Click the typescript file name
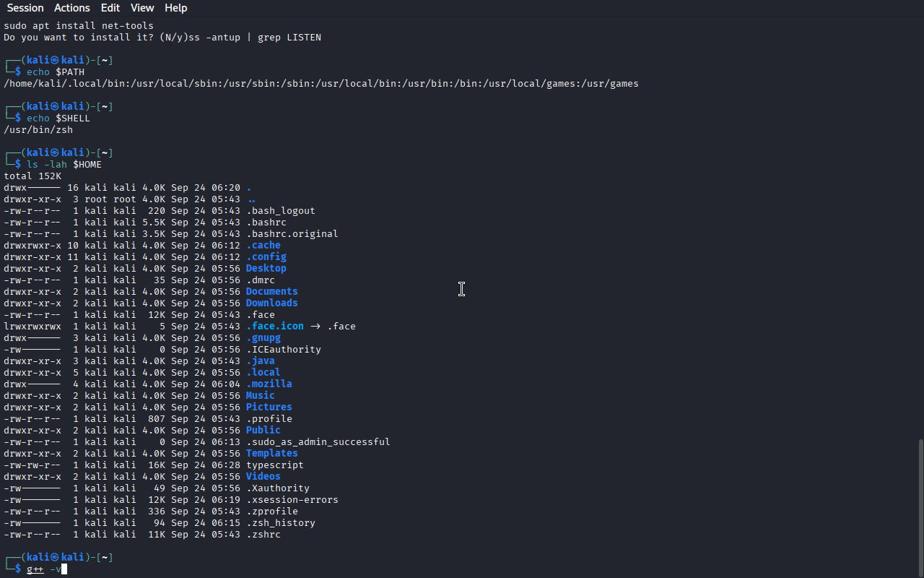The height and width of the screenshot is (578, 924). pos(274,465)
